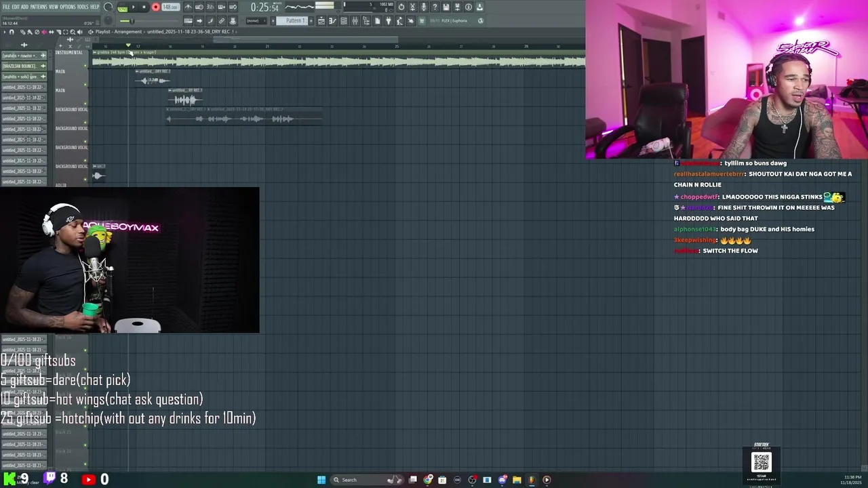868x488 pixels.
Task: Add new pattern with plus button
Action: click(x=311, y=21)
